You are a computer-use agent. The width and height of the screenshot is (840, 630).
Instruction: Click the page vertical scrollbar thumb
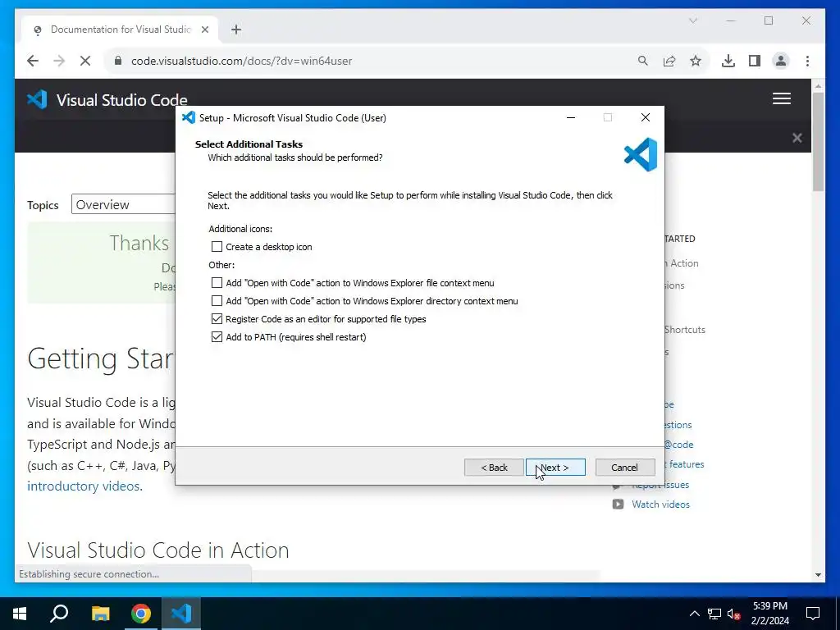(818, 141)
